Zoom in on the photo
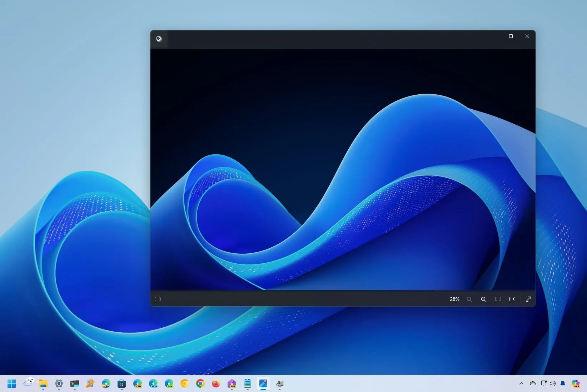The height and width of the screenshot is (392, 587). [483, 299]
